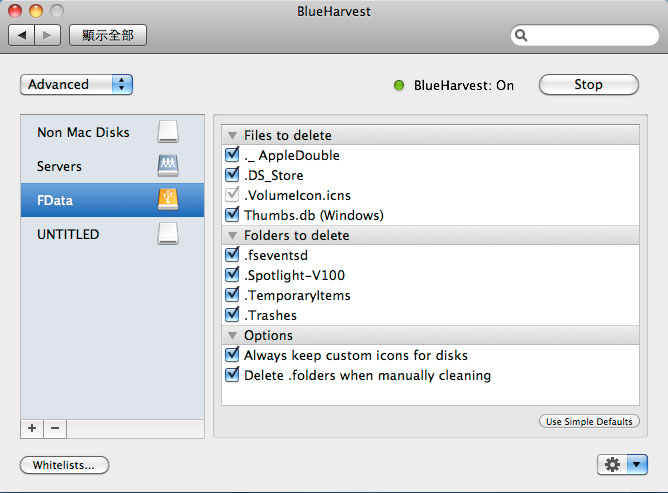
Task: Close the window with red button
Action: click(15, 11)
